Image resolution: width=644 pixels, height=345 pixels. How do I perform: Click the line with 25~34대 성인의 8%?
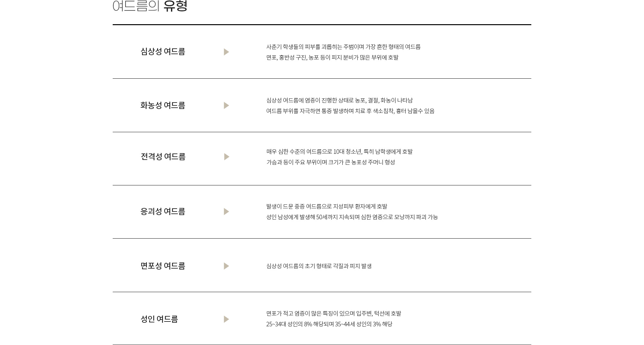tap(329, 324)
